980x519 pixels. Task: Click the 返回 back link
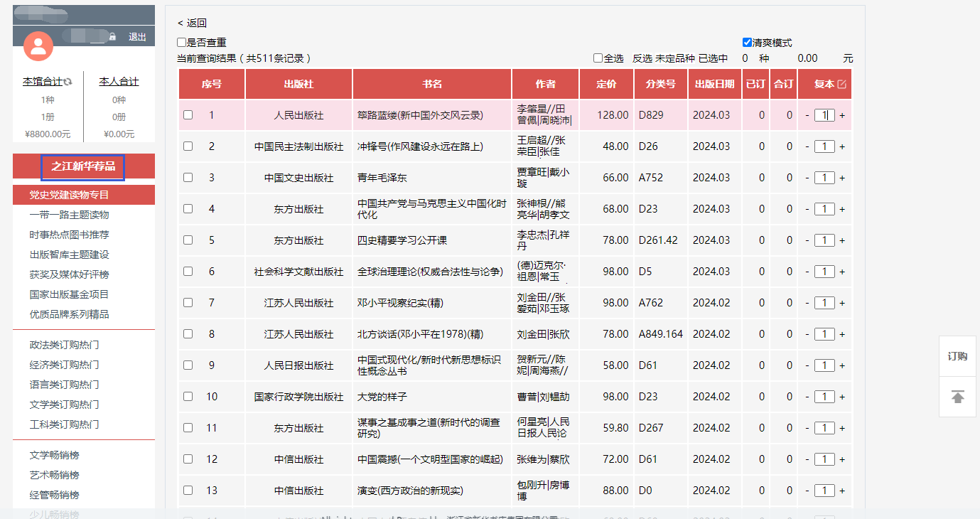pos(192,23)
